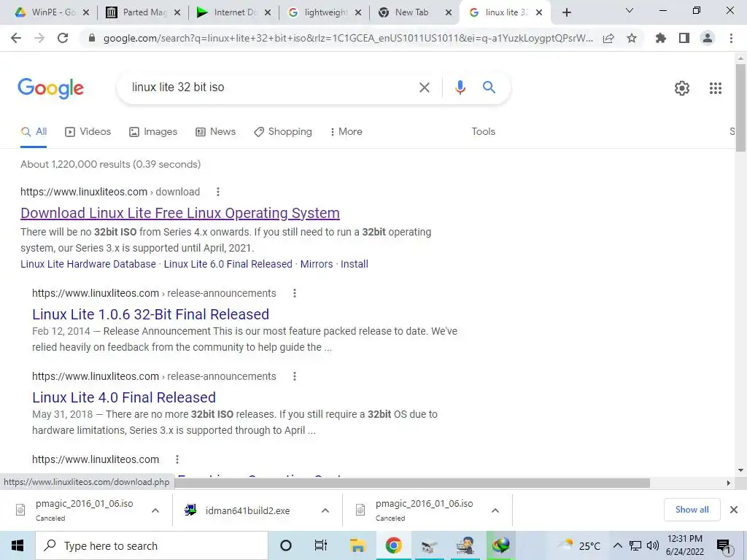Open Download Linux Lite Free result

coord(180,214)
